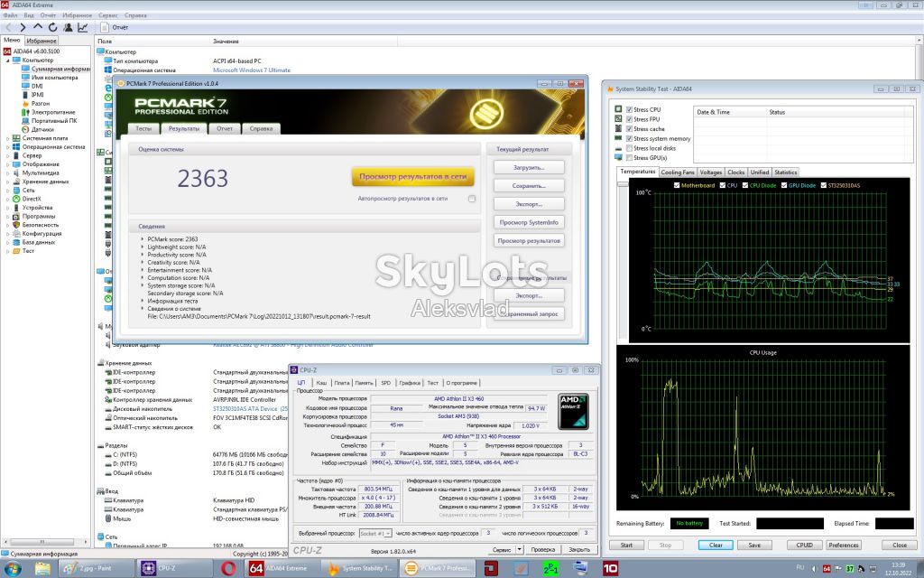Click Загрузить... button in PCMark
This screenshot has width=924, height=578.
pyautogui.click(x=529, y=167)
